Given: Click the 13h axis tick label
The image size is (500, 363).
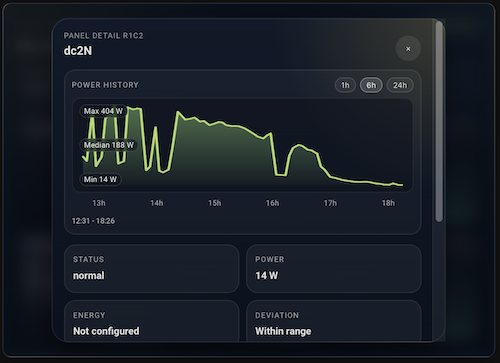Looking at the screenshot, I should pyautogui.click(x=99, y=203).
